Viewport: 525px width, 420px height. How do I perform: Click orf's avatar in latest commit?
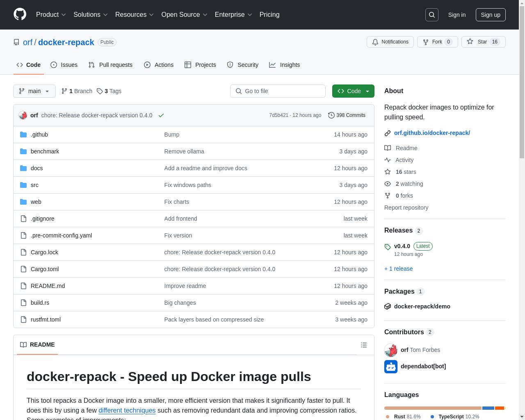(23, 115)
